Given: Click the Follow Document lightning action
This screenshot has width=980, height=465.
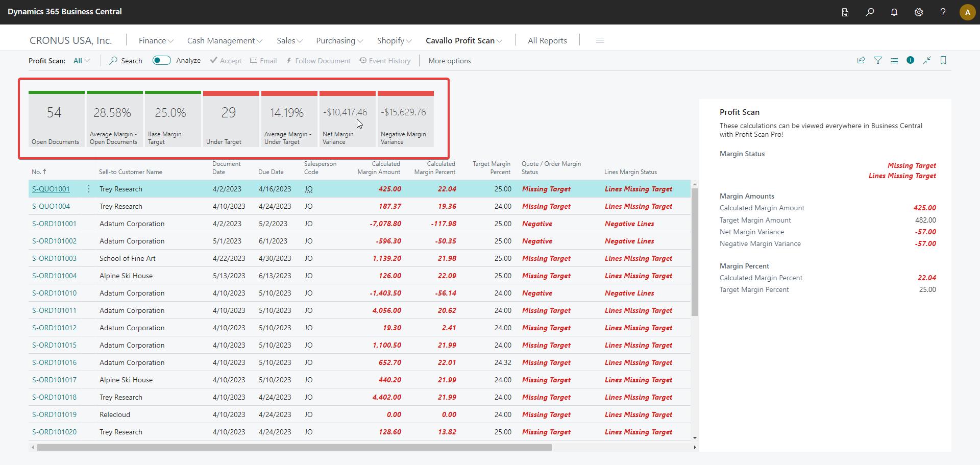Looking at the screenshot, I should tap(318, 60).
